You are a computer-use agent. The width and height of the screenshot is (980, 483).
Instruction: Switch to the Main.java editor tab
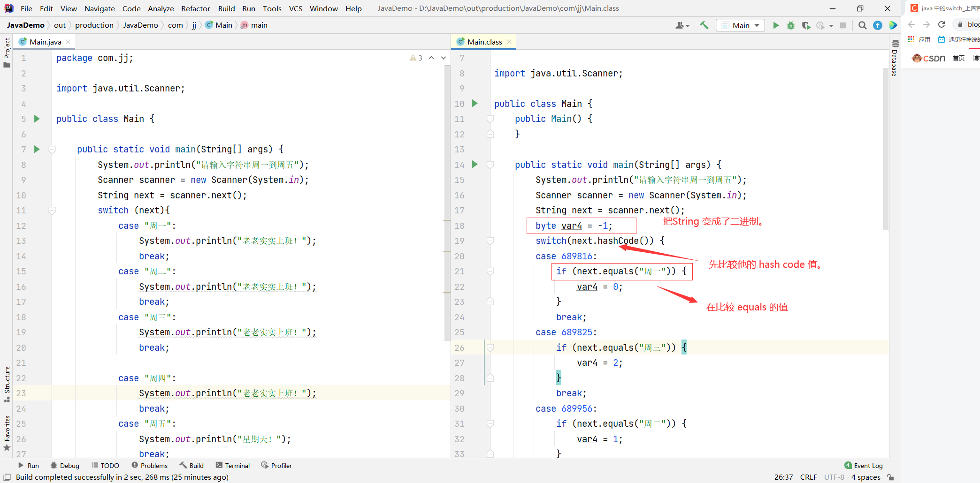45,42
